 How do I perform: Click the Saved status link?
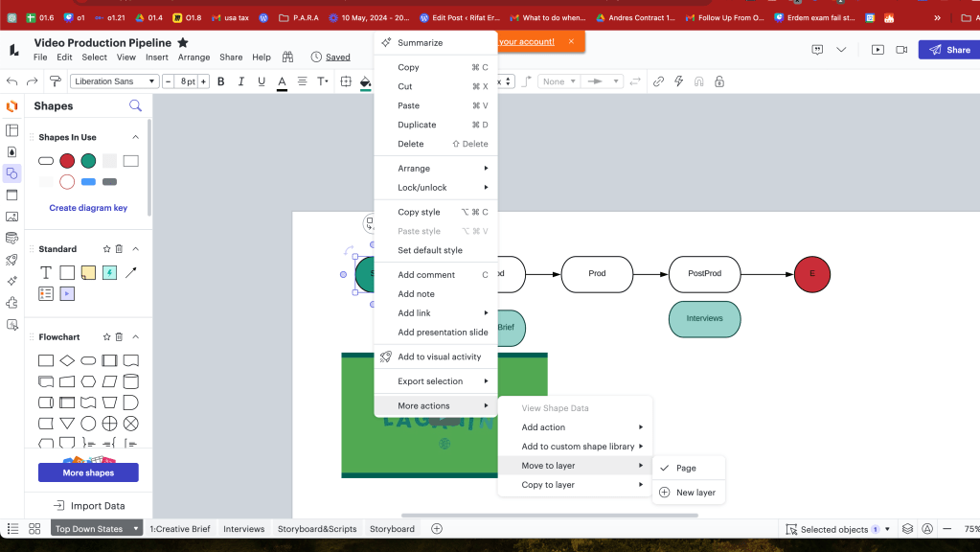(337, 57)
